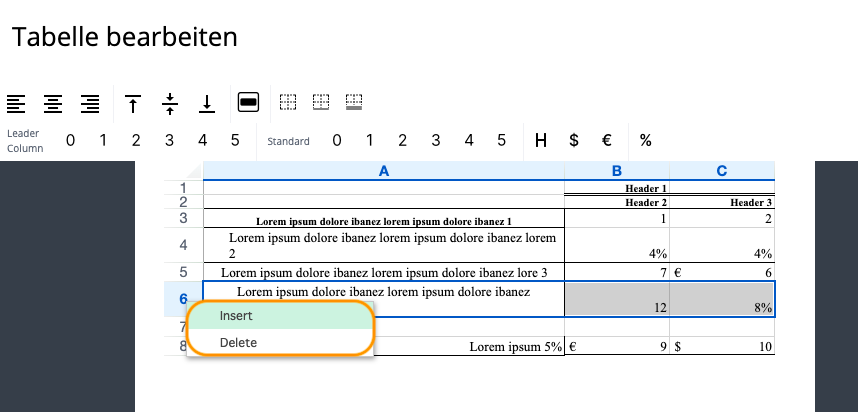Select cell B3 with value 1
Image resolution: width=858 pixels, height=412 pixels.
[x=617, y=218]
